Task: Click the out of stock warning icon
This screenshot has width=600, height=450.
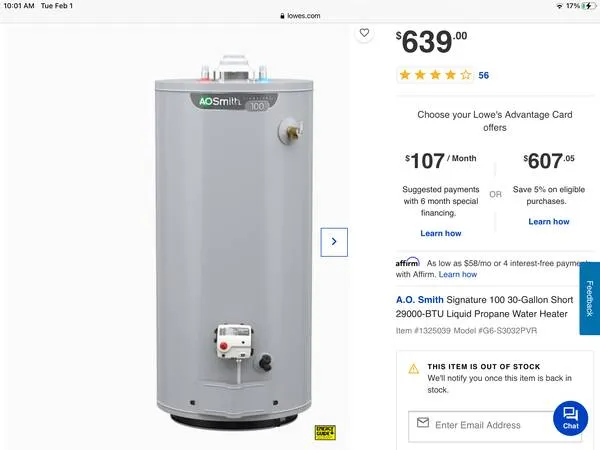Action: pos(414,369)
